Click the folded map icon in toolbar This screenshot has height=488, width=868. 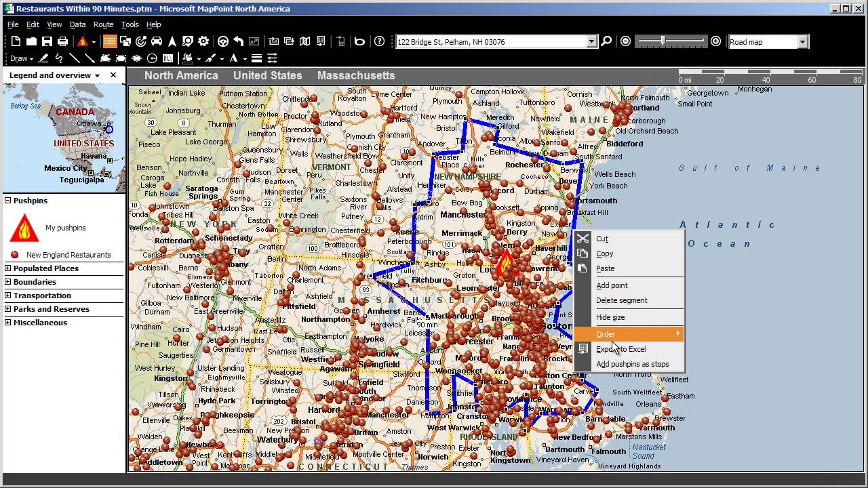[x=304, y=41]
